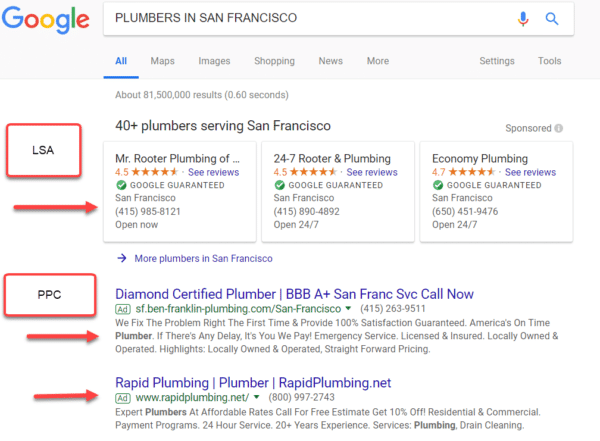Expand dropdown arrow next to sf.ben-franklin-plumbing.com URL
Viewport: 600px width, 441px height.
click(348, 308)
